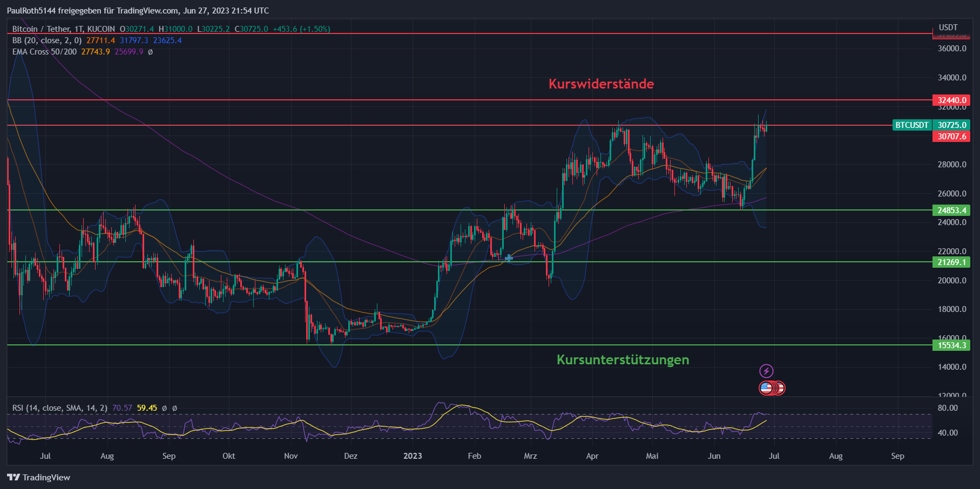Click the 14000.0 price axis label
The width and height of the screenshot is (980, 489).
coord(952,367)
